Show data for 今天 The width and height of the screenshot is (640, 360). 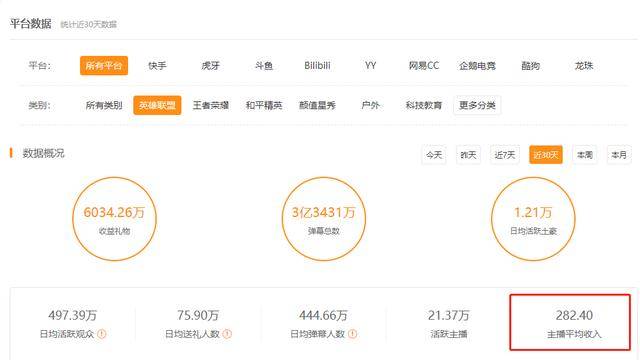click(434, 155)
